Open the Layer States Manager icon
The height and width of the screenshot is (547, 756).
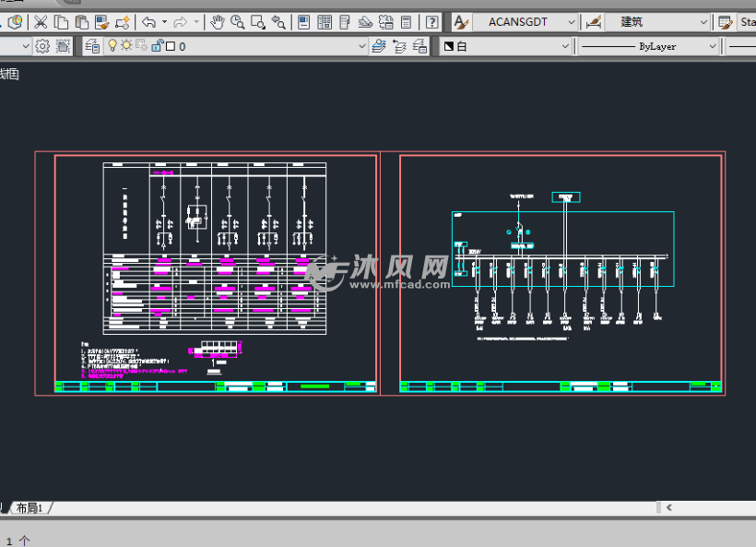tap(419, 46)
